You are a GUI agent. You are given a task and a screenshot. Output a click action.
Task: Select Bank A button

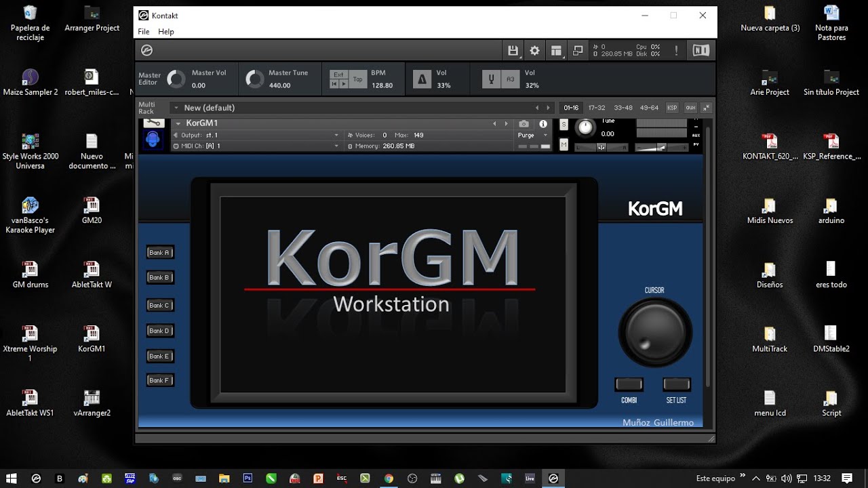(x=160, y=252)
